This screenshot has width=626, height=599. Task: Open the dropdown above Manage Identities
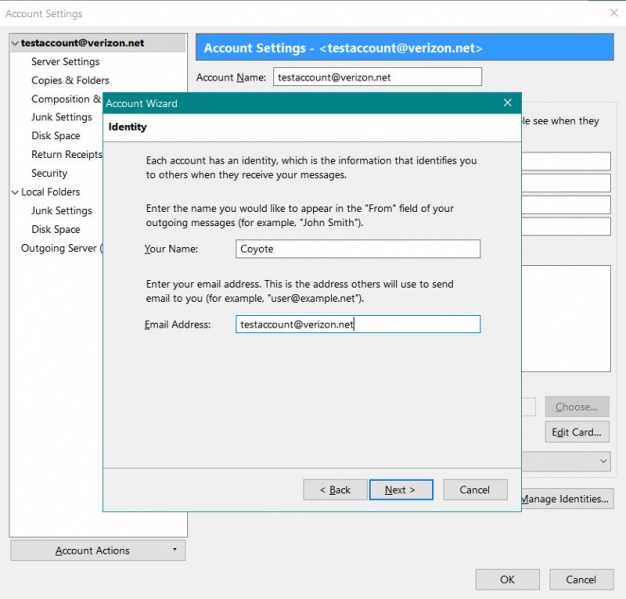pos(566,461)
